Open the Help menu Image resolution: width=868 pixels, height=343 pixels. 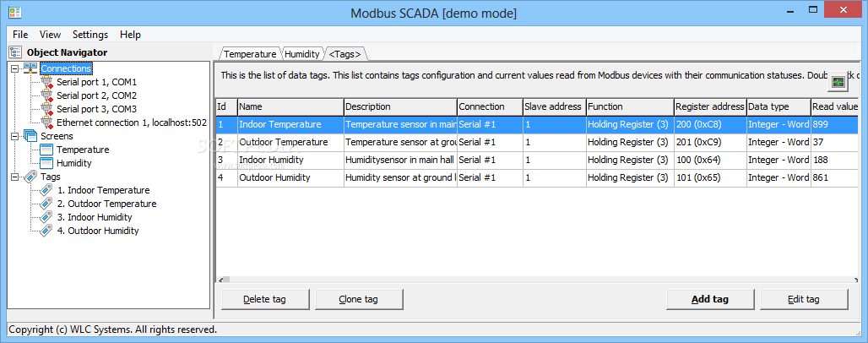tap(130, 35)
